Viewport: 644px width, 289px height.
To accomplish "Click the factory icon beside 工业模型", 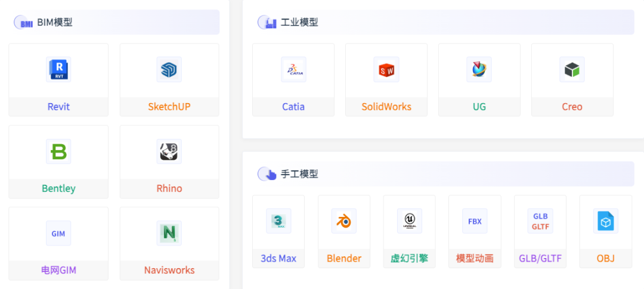I will pyautogui.click(x=267, y=22).
